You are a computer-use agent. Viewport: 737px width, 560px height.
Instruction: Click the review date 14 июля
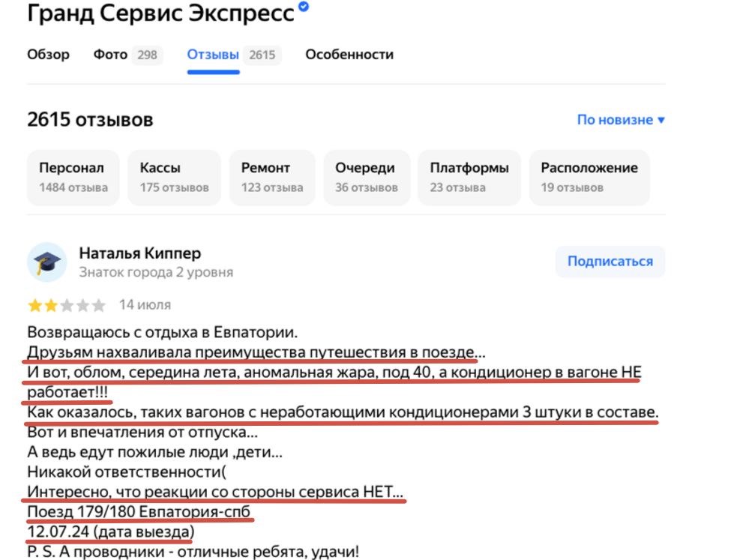pos(145,305)
